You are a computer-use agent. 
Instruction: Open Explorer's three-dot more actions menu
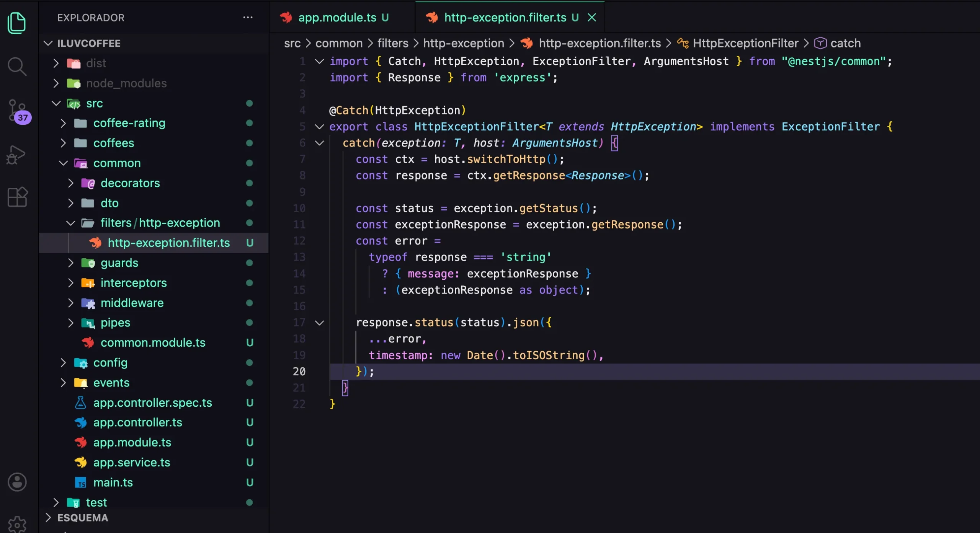pyautogui.click(x=248, y=18)
